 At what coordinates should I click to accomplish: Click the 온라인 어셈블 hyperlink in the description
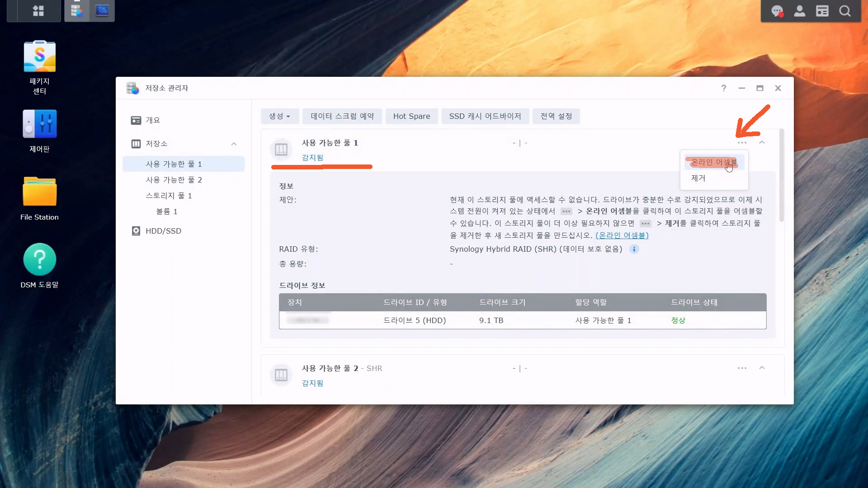click(x=622, y=235)
